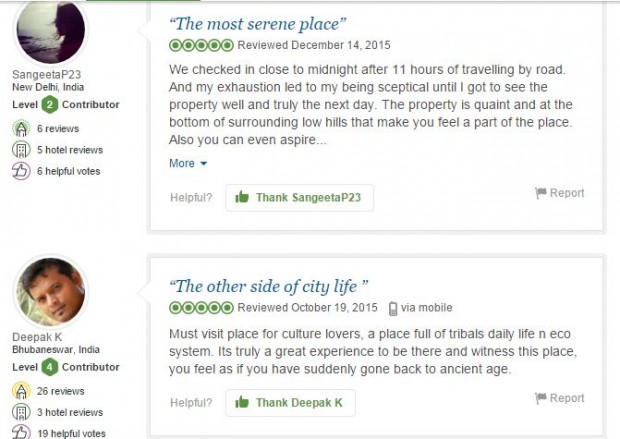Click the Report flag on Deepak K's review
This screenshot has height=439, width=620.
pyautogui.click(x=541, y=398)
